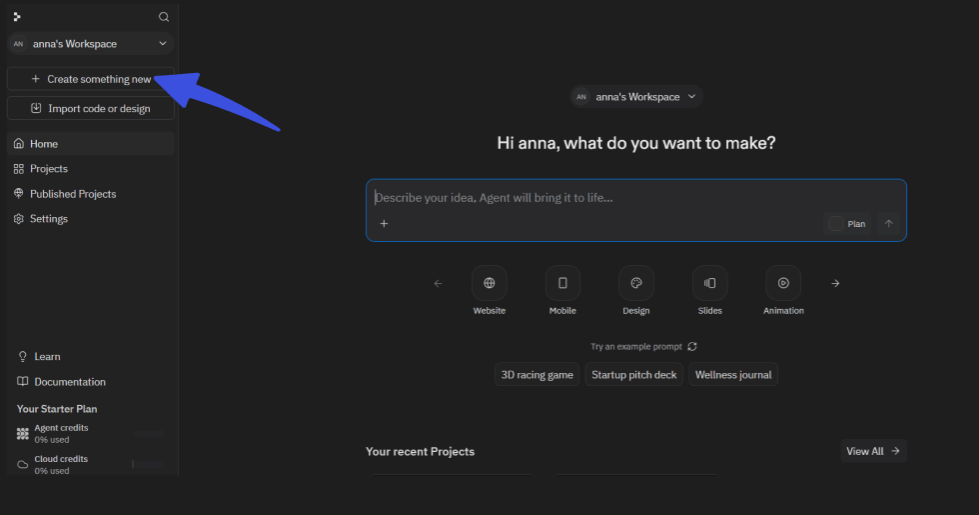Click the Home house icon
This screenshot has width=979, height=515.
pyautogui.click(x=19, y=144)
